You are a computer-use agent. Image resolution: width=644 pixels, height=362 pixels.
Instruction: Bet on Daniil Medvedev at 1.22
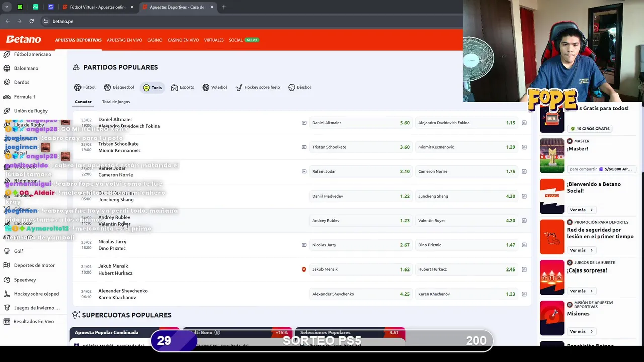pyautogui.click(x=361, y=196)
